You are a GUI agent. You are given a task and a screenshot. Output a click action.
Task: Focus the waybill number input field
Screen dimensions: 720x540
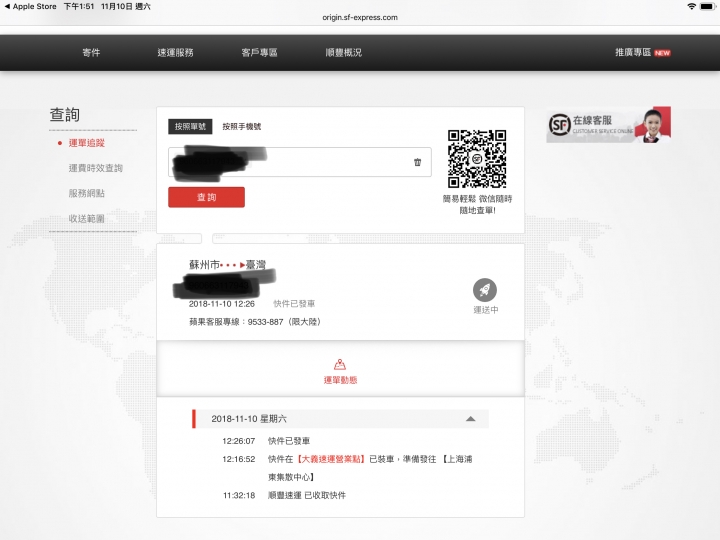coord(299,162)
